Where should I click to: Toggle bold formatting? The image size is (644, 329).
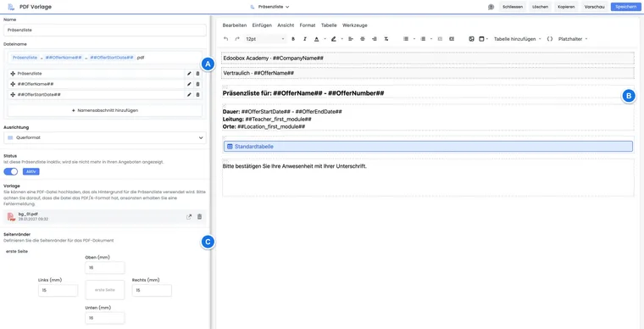click(x=293, y=39)
